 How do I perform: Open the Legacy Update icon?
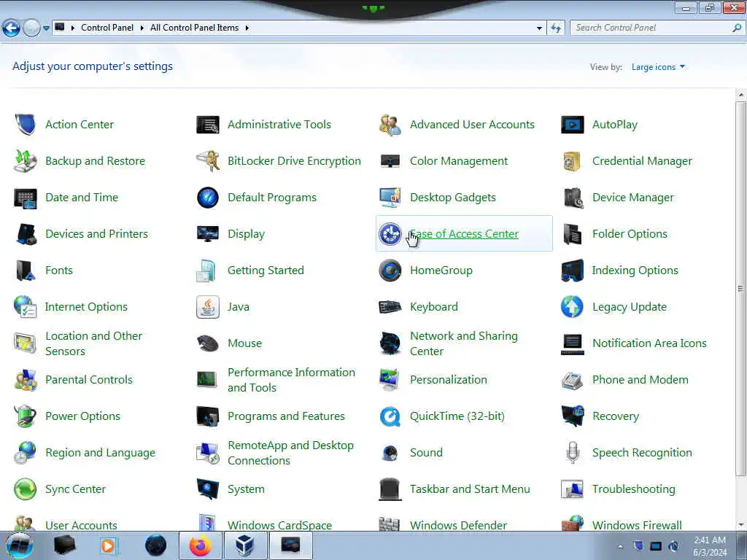tap(572, 307)
